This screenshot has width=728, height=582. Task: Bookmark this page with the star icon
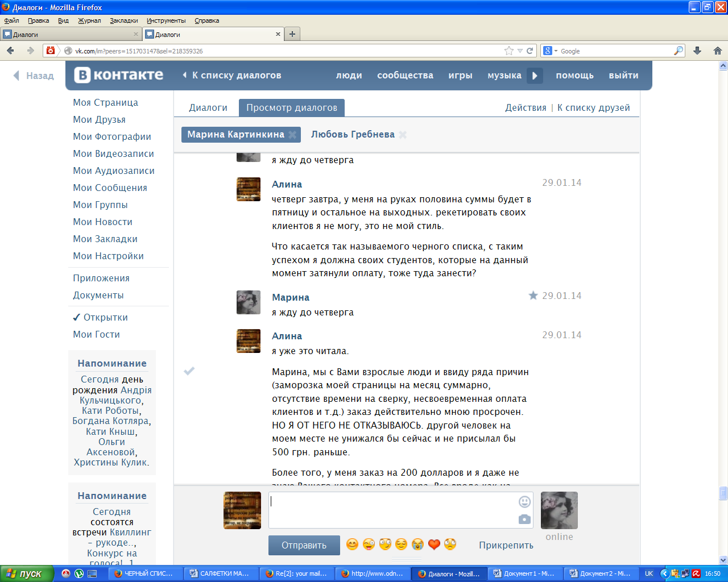[509, 51]
